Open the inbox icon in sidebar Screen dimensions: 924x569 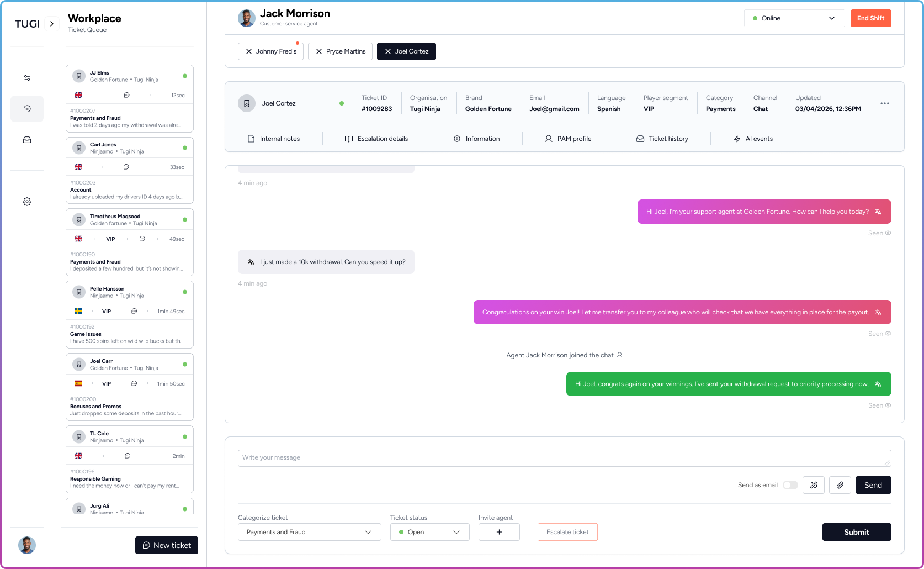pyautogui.click(x=27, y=140)
